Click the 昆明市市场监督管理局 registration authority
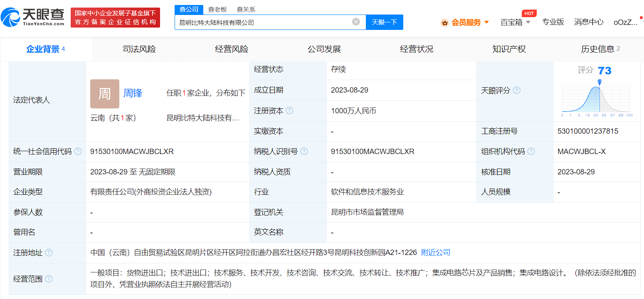The width and height of the screenshot is (644, 299). point(368,212)
